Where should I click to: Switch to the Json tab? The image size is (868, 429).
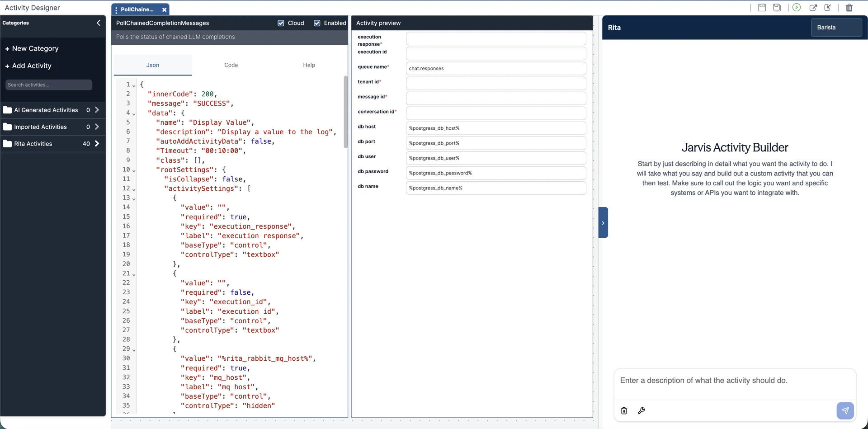(x=153, y=65)
